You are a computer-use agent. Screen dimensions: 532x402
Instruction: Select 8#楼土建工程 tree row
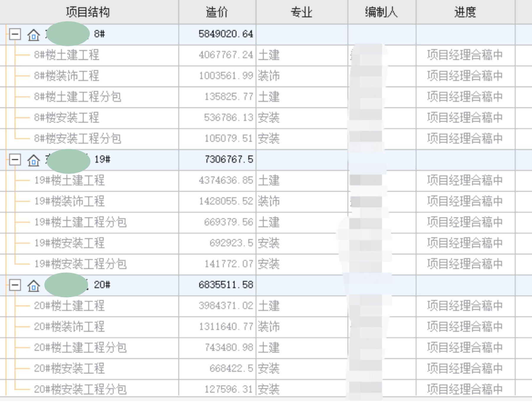pos(66,55)
